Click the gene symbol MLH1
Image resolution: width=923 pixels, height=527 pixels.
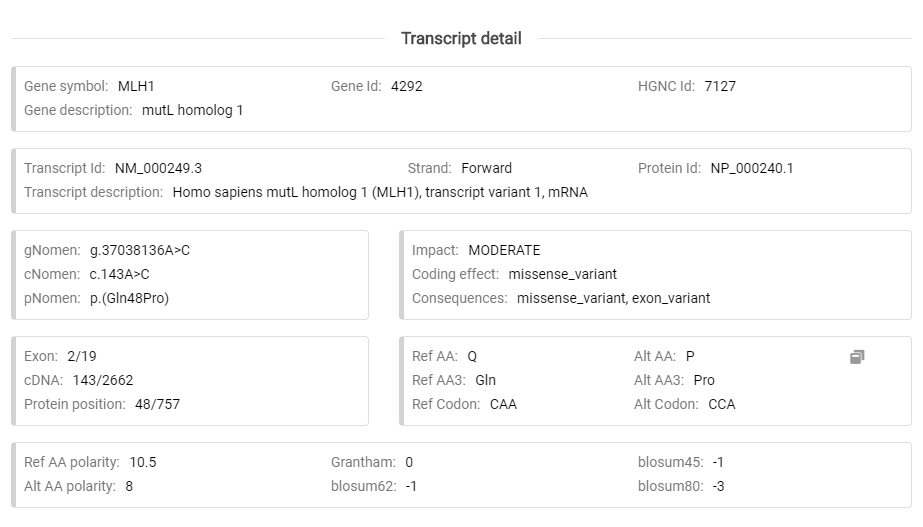point(136,86)
